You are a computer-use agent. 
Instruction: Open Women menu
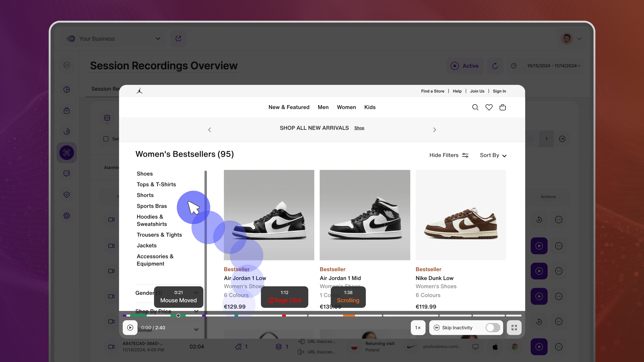(346, 107)
